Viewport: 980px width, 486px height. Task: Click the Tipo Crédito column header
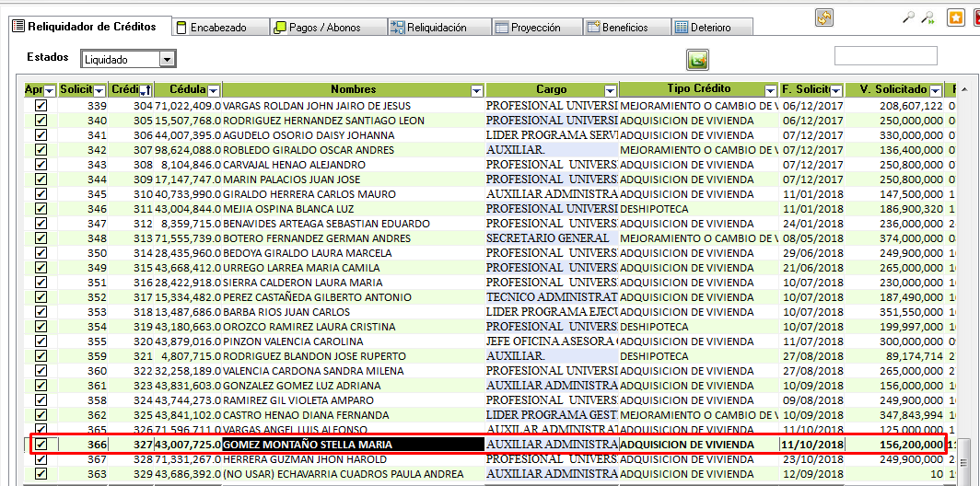coord(698,89)
